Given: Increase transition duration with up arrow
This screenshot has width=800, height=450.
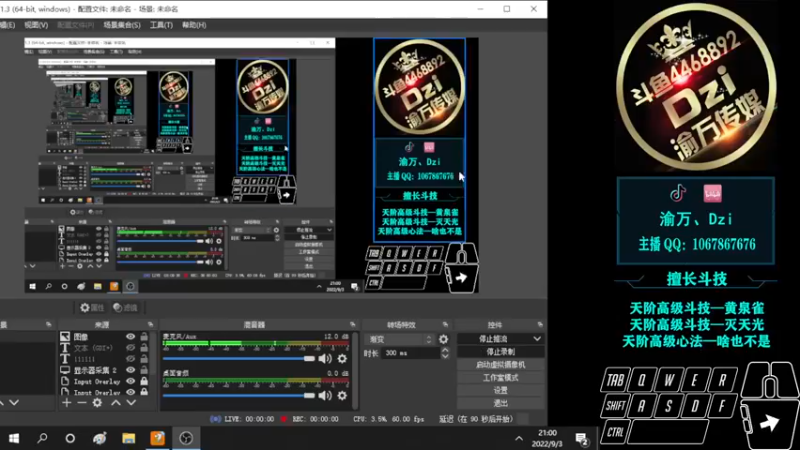Looking at the screenshot, I should 445,350.
